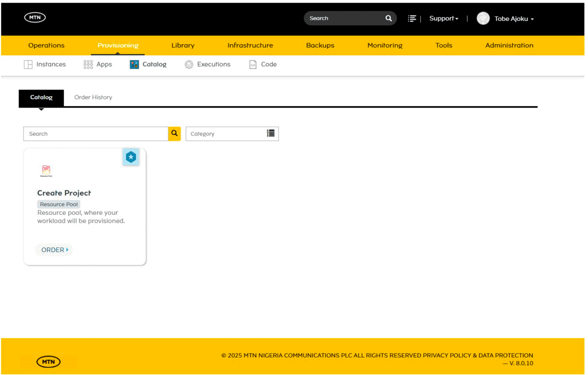Go to the Administration menu
The height and width of the screenshot is (375, 588).
pos(509,45)
